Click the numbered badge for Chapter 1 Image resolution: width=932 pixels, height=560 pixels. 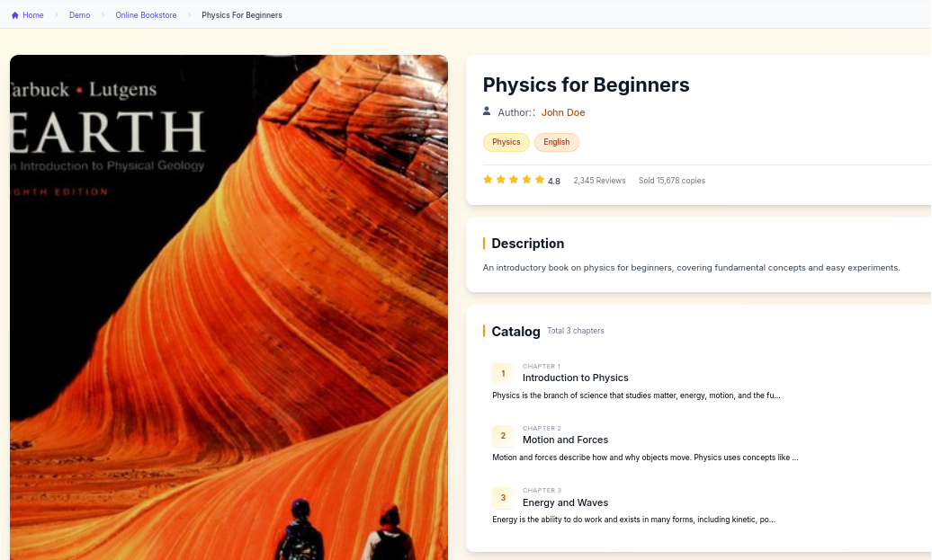pos(503,373)
